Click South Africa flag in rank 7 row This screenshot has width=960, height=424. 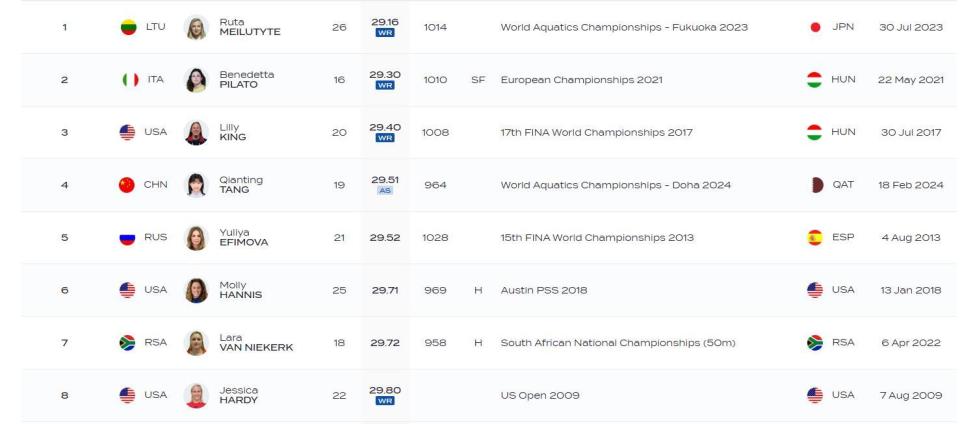click(x=128, y=343)
